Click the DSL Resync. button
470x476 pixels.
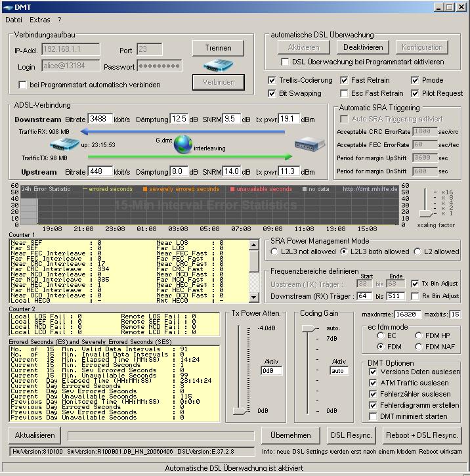(x=351, y=435)
